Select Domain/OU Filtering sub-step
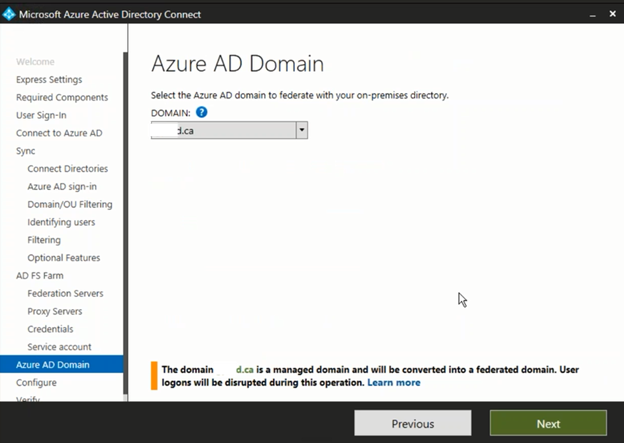 [70, 205]
